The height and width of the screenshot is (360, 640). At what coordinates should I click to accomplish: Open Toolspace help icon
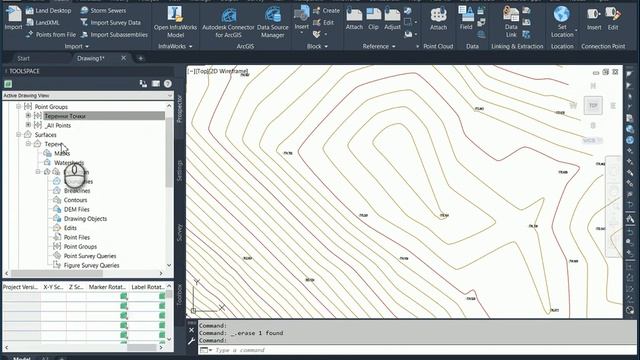pos(167,84)
